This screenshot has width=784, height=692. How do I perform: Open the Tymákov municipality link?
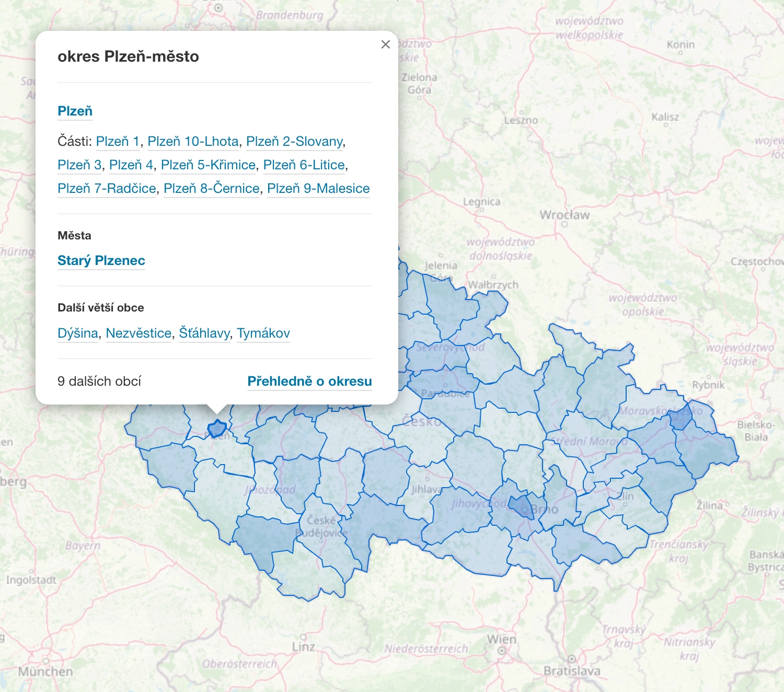tap(263, 333)
